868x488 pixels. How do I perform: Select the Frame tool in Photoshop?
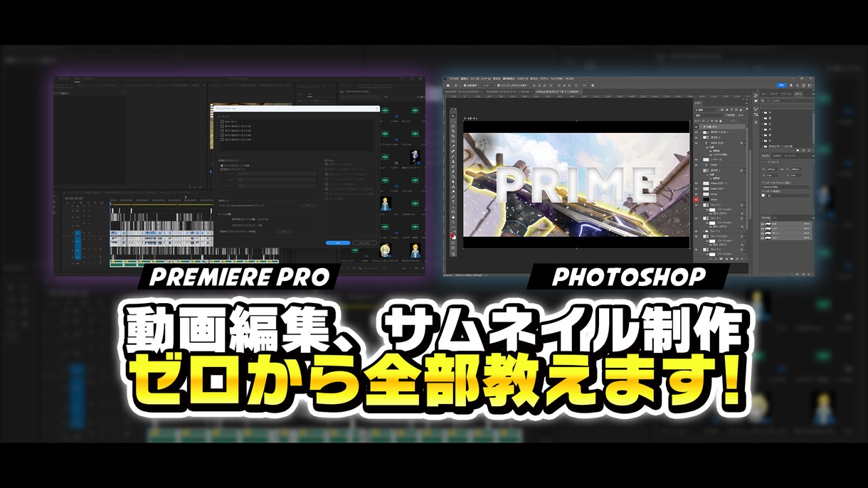click(x=453, y=141)
